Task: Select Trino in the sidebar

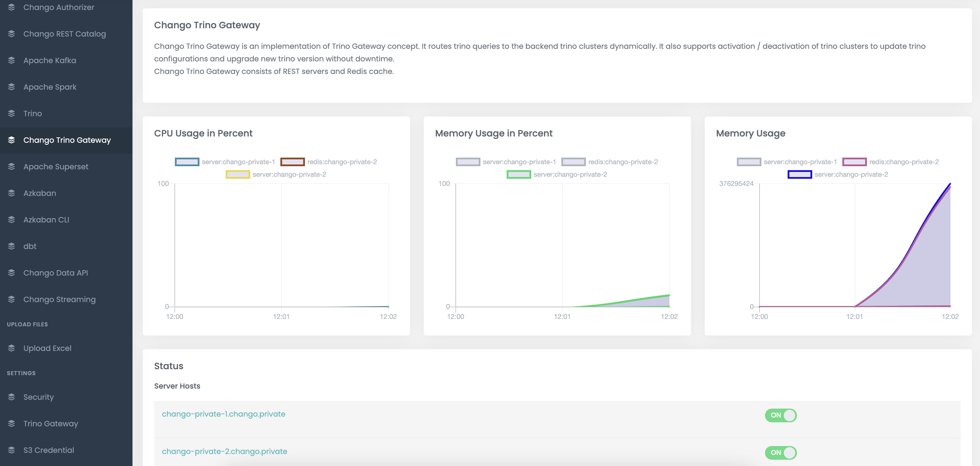Action: [x=66, y=113]
